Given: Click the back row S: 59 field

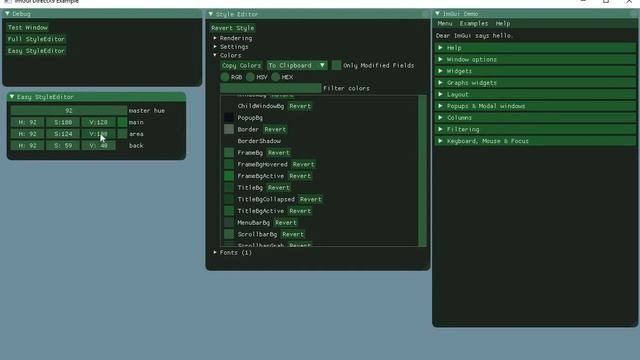Looking at the screenshot, I should 63,145.
